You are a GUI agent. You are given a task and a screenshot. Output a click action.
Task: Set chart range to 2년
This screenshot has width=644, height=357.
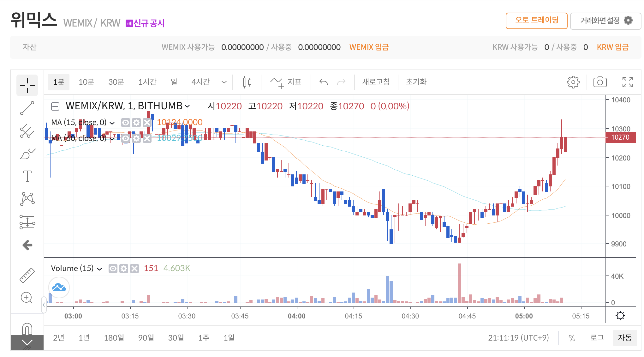tap(59, 338)
